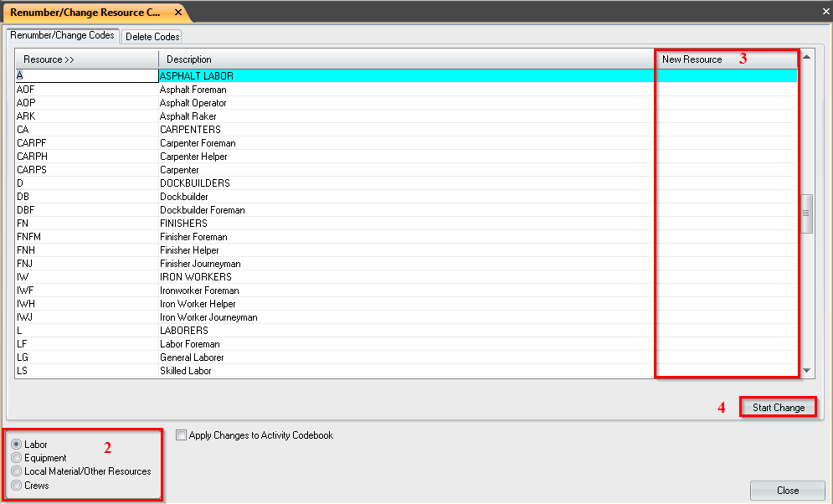
Task: Close the window with top-right X
Action: coord(825,11)
